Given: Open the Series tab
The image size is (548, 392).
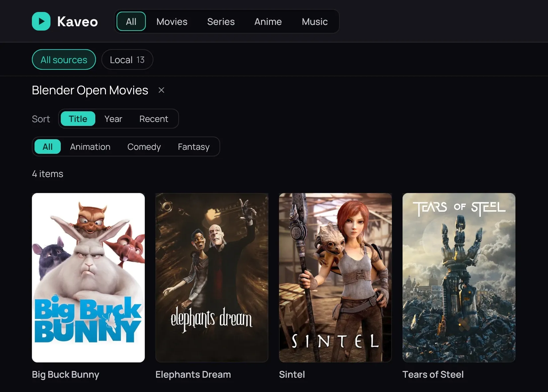Looking at the screenshot, I should pyautogui.click(x=221, y=22).
